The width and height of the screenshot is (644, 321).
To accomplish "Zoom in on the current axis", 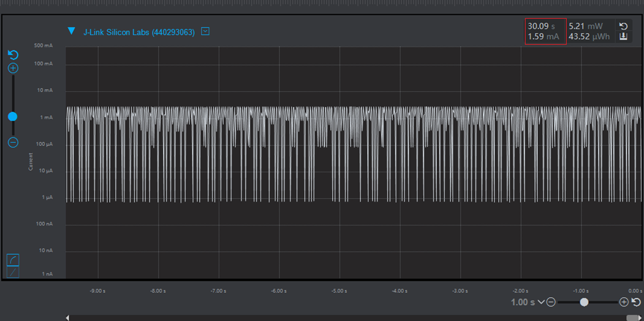I will tap(13, 68).
